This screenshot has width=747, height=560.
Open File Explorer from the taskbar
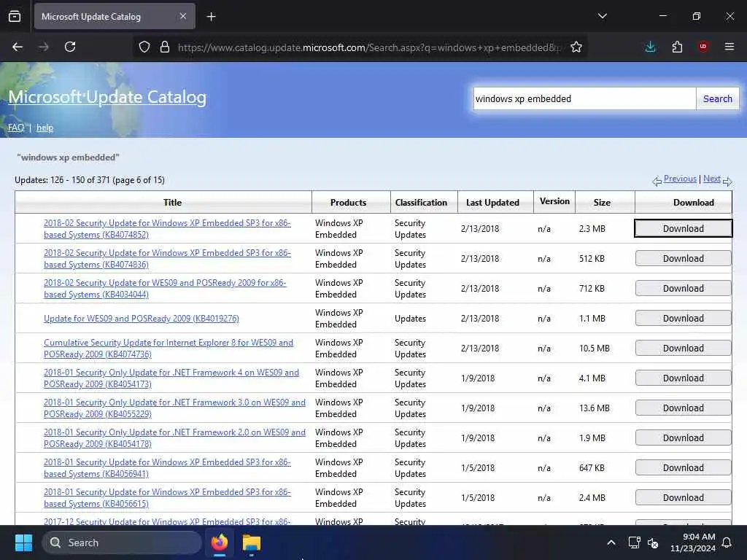pyautogui.click(x=252, y=542)
